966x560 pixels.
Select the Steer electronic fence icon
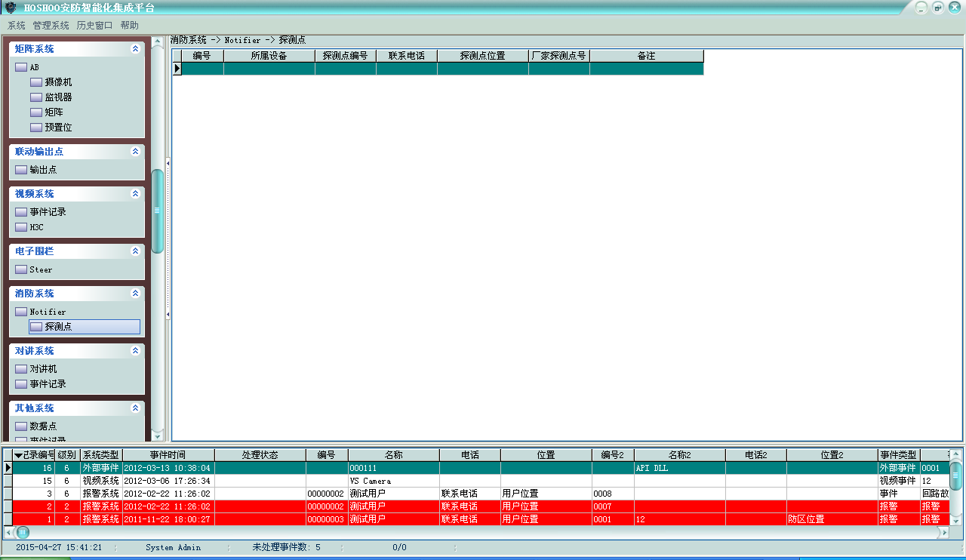[21, 269]
